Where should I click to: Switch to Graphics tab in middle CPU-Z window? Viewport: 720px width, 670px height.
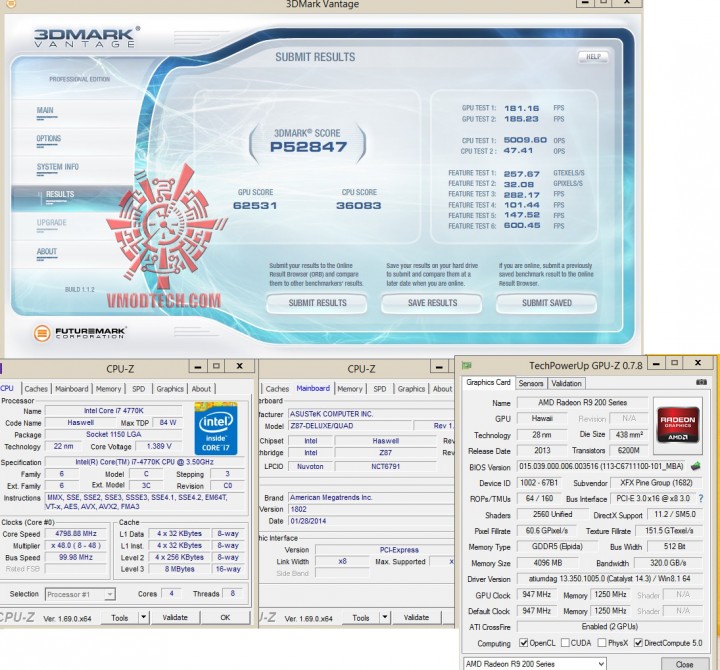pos(411,389)
